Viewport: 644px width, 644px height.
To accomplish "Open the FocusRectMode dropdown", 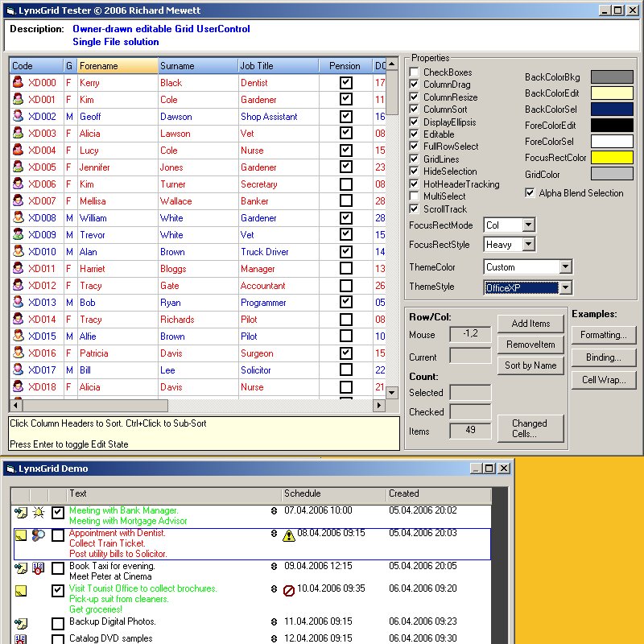I will [x=528, y=225].
